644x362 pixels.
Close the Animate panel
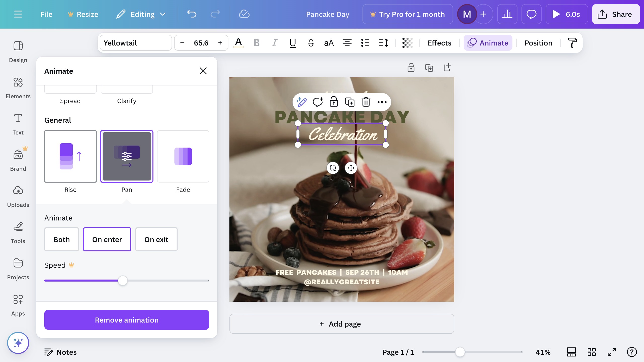tap(203, 71)
